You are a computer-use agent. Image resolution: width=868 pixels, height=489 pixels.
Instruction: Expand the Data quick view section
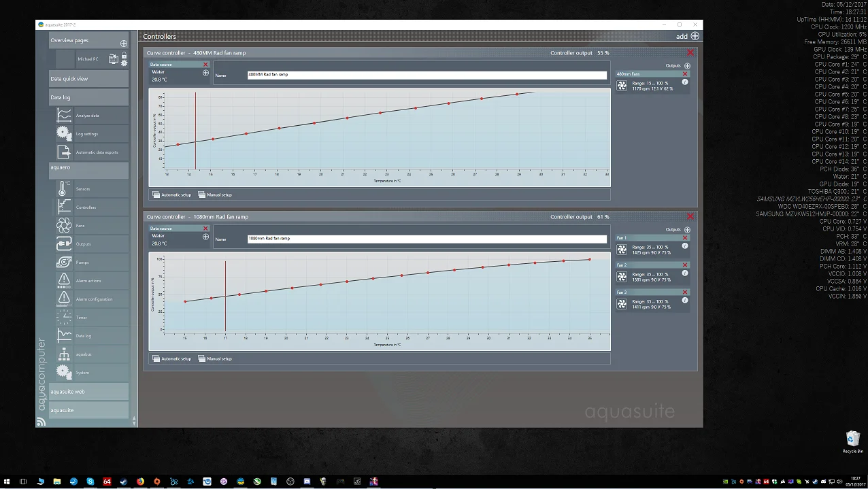click(x=88, y=79)
